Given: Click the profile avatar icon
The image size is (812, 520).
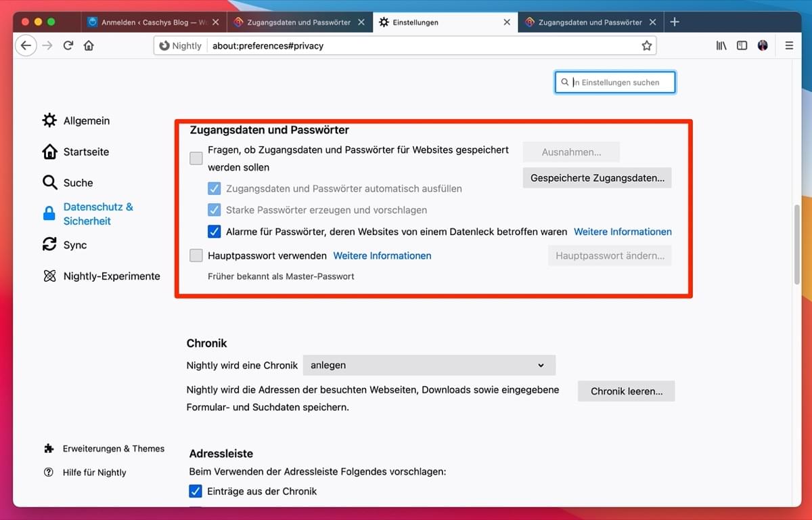Looking at the screenshot, I should (x=763, y=45).
